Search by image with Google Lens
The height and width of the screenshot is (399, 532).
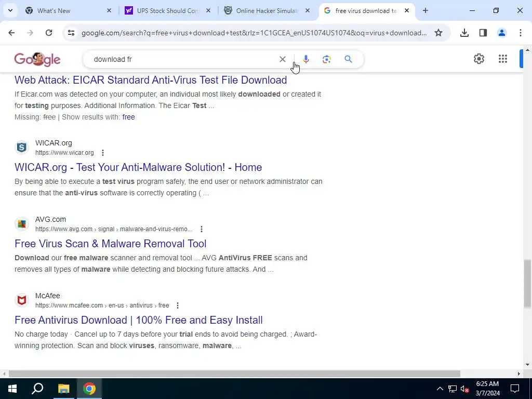coord(326,59)
